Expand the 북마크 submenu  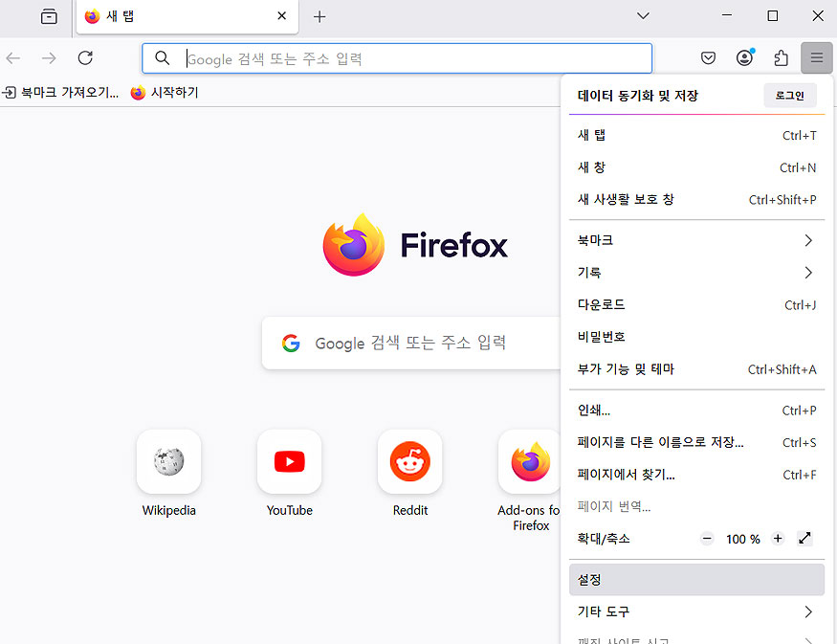tap(696, 240)
